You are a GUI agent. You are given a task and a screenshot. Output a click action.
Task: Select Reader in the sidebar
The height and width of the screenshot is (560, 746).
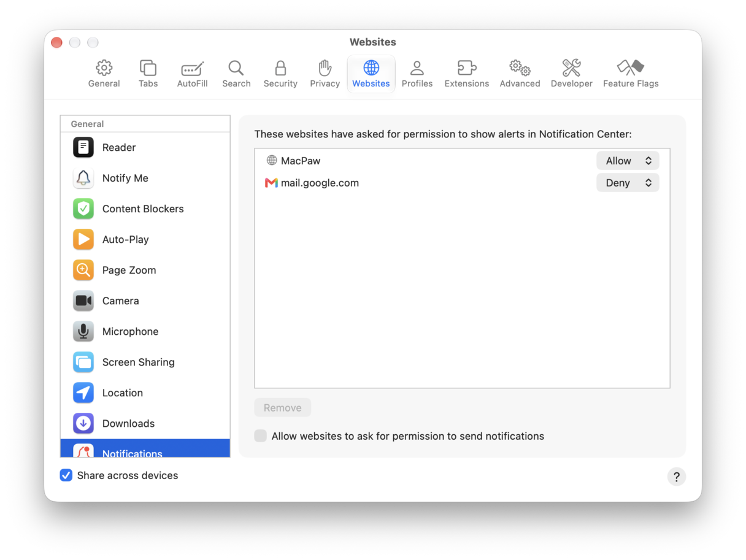(x=145, y=147)
